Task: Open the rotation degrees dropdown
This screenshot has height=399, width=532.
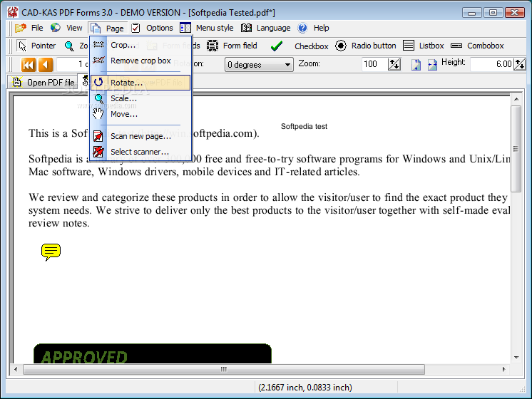Action: pyautogui.click(x=259, y=64)
